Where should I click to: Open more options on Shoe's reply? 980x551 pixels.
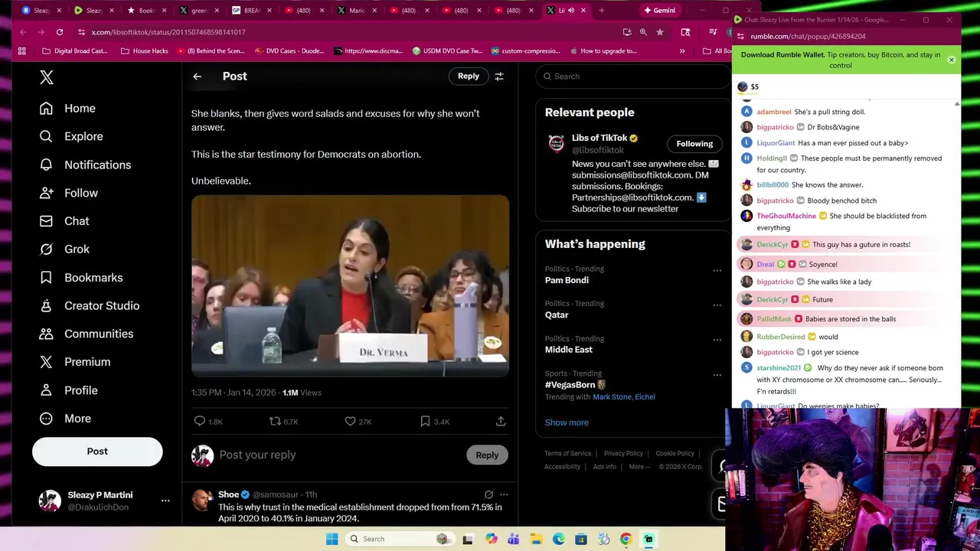click(x=504, y=494)
